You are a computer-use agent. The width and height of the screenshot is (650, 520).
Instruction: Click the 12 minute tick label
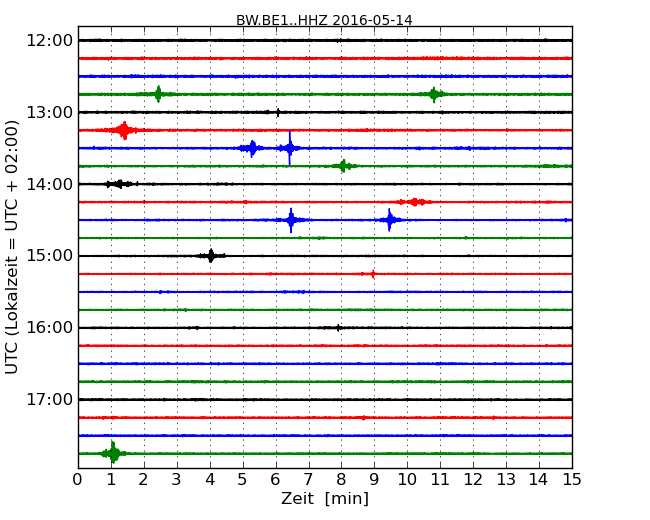(473, 480)
